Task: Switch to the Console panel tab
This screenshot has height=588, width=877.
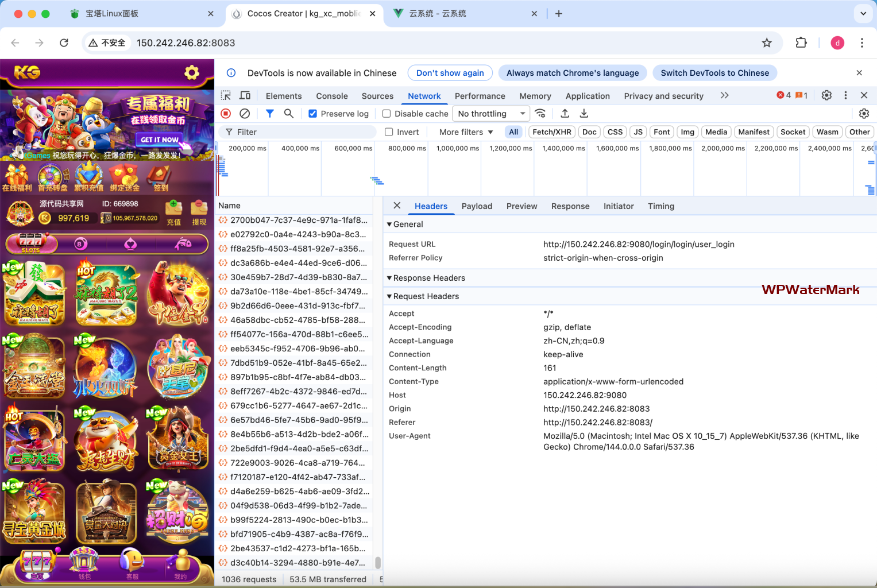Action: [x=332, y=96]
